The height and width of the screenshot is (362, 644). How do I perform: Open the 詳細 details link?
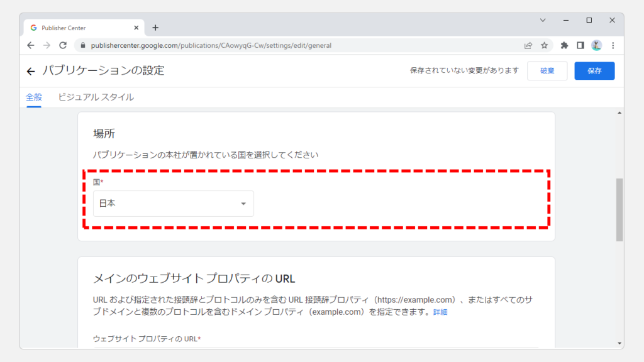click(x=440, y=312)
